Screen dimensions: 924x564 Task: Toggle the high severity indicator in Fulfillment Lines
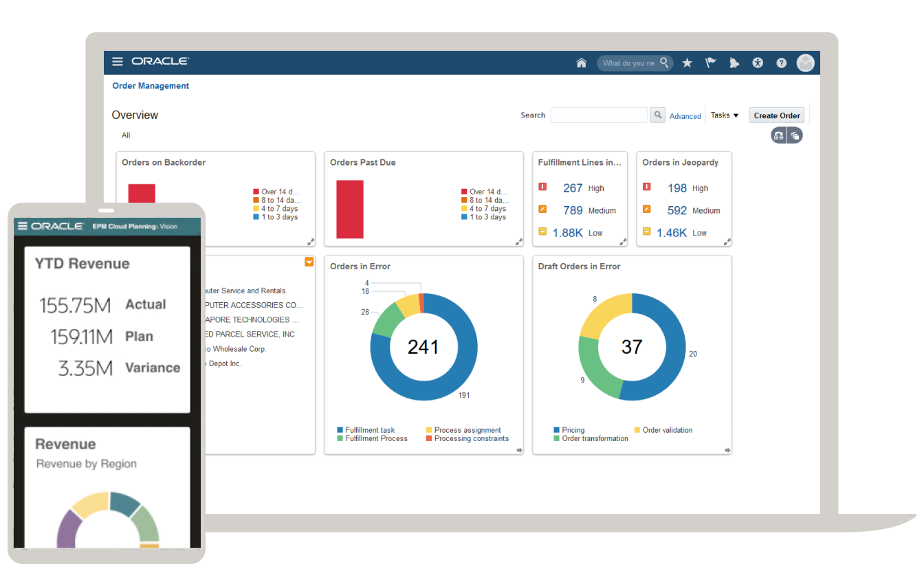[543, 186]
